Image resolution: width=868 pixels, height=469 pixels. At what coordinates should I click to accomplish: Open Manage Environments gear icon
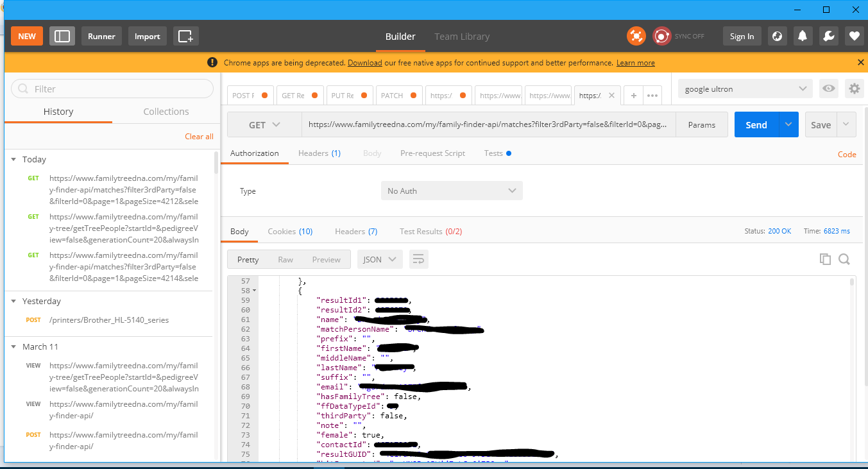(x=854, y=89)
